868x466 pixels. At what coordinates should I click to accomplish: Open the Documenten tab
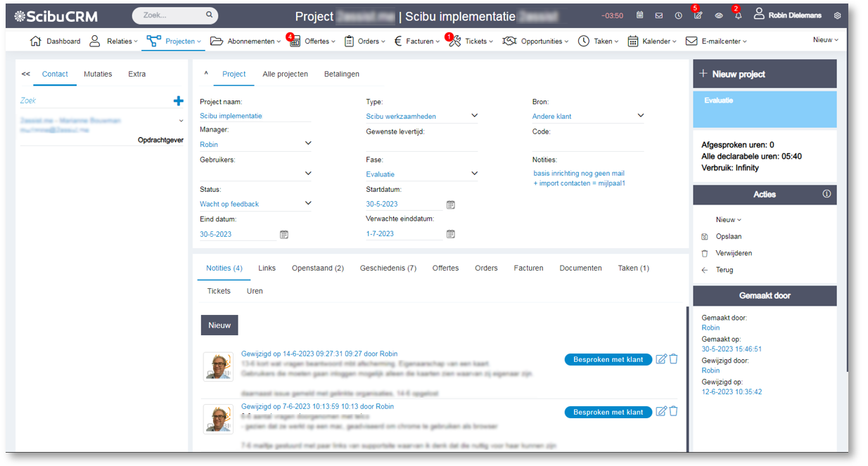coord(581,268)
